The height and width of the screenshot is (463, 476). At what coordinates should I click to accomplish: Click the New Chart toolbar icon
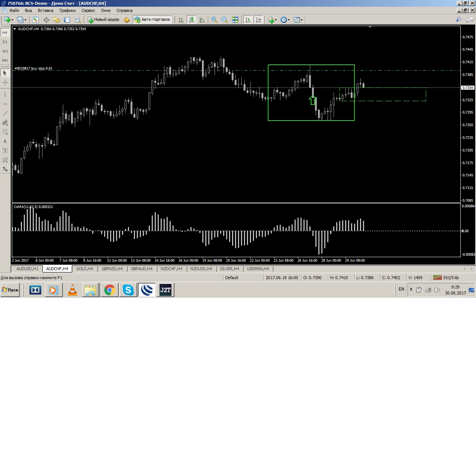[7, 20]
